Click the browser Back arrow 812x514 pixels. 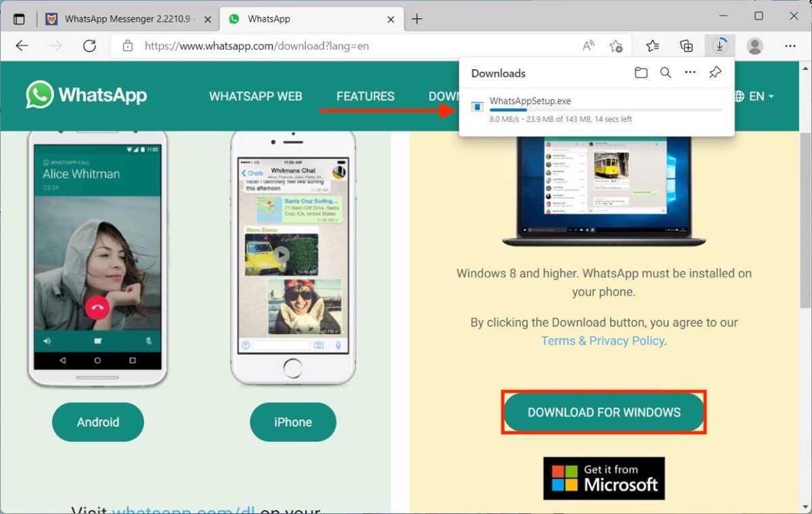[x=22, y=46]
